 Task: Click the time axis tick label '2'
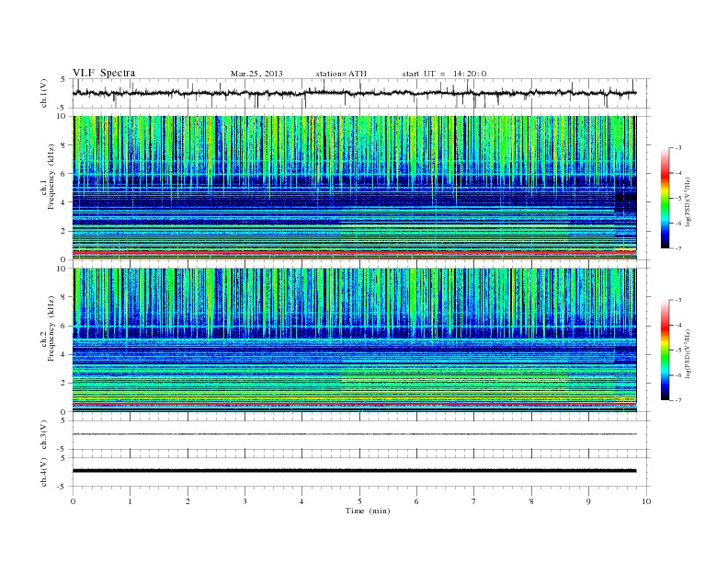188,501
